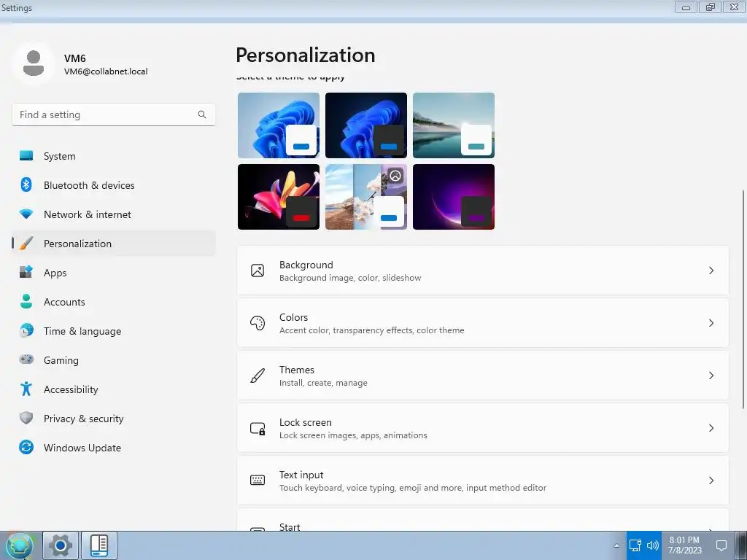The width and height of the screenshot is (747, 560).
Task: Expand the Background chevron
Action: point(711,271)
